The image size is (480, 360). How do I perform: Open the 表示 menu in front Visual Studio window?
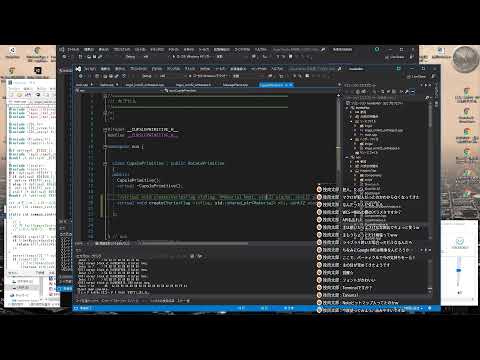(x=120, y=69)
